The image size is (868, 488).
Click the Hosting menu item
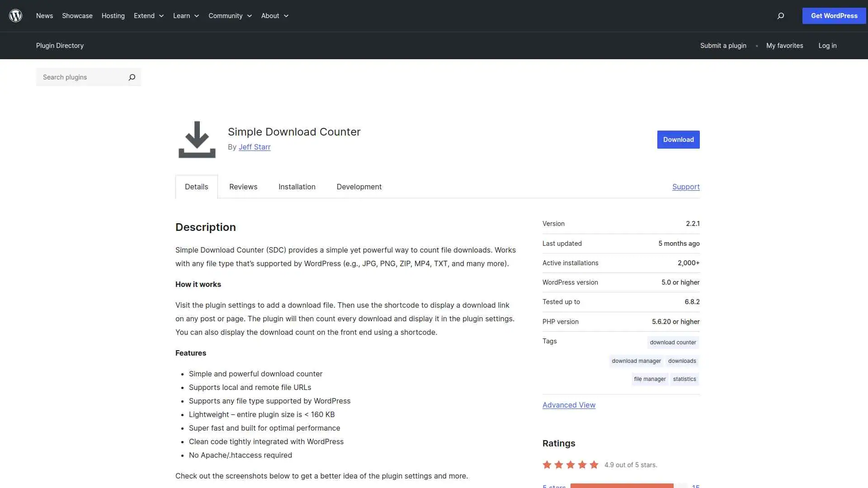[x=113, y=16]
